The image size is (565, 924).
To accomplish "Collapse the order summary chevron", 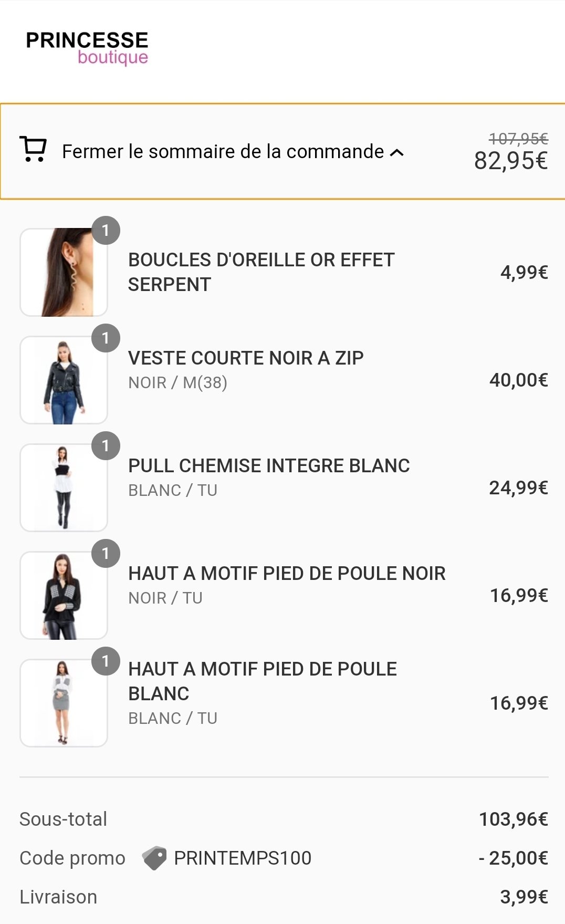I will [397, 152].
